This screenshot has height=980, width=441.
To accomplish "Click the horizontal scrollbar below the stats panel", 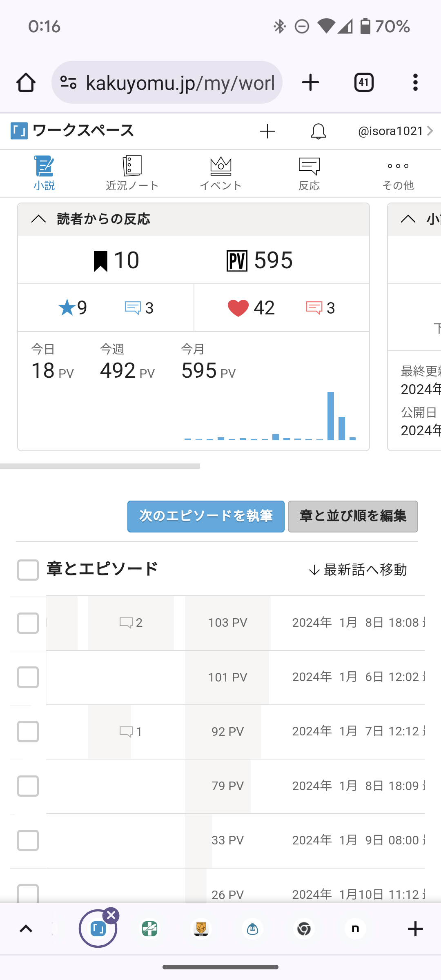I will point(100,466).
